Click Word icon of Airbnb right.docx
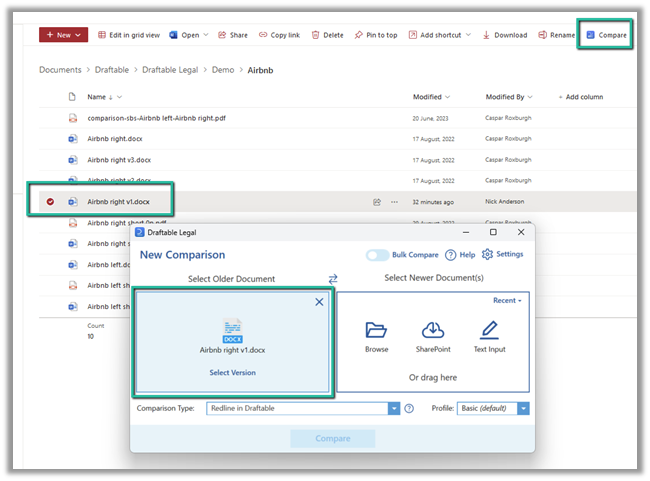The image size is (650, 481). pyautogui.click(x=73, y=139)
